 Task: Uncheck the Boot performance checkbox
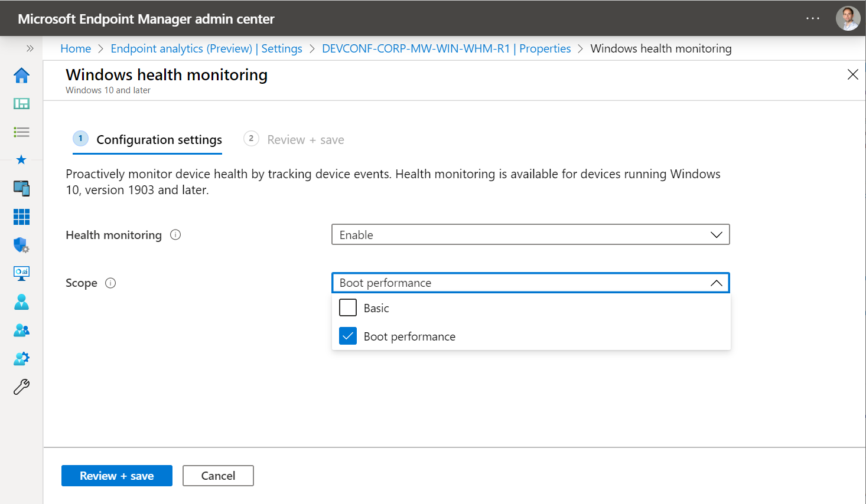click(x=348, y=335)
